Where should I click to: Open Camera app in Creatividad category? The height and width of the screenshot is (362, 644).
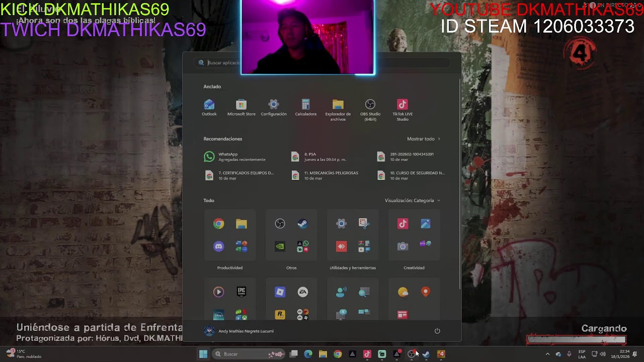point(403,246)
